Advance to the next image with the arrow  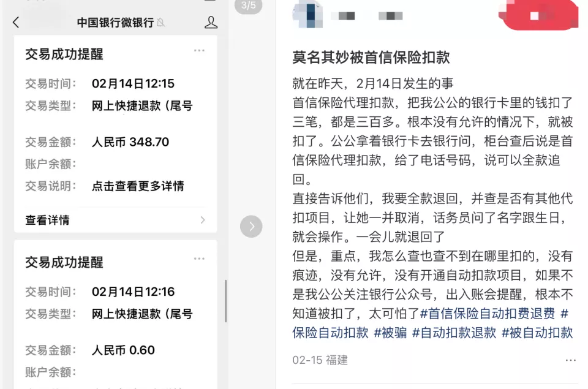(x=251, y=226)
